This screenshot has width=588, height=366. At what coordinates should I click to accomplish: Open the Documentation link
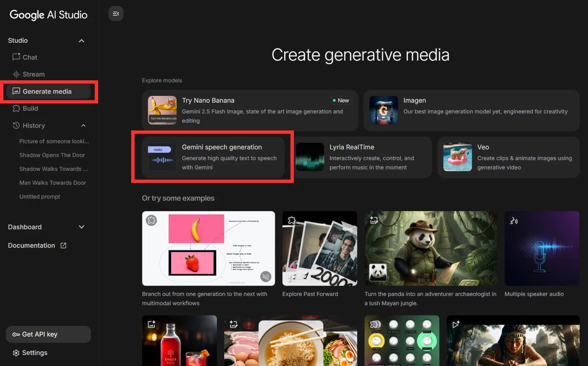(x=37, y=245)
